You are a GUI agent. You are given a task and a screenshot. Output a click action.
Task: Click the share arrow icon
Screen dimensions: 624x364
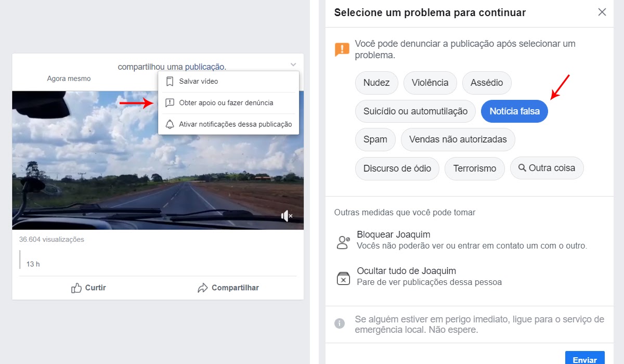click(203, 288)
